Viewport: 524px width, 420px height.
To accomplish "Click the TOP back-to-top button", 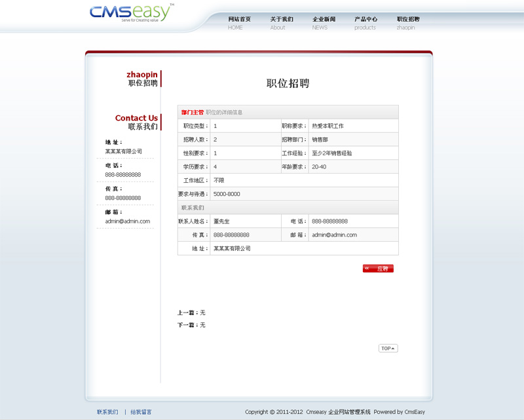I will click(388, 349).
